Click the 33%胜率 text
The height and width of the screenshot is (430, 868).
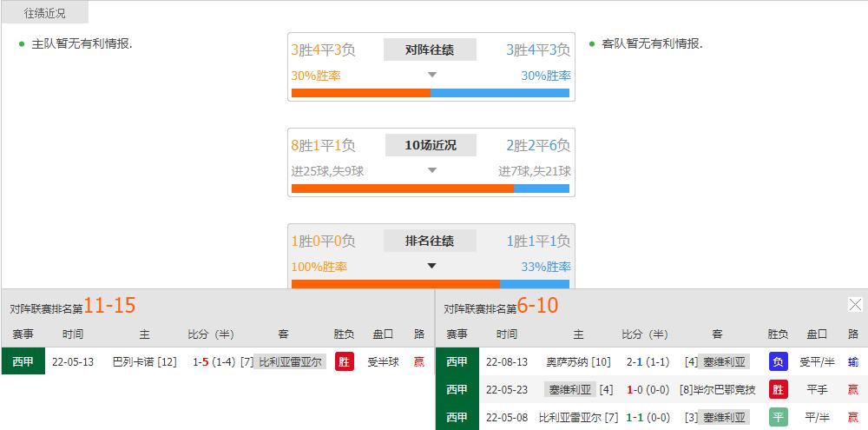pyautogui.click(x=546, y=267)
